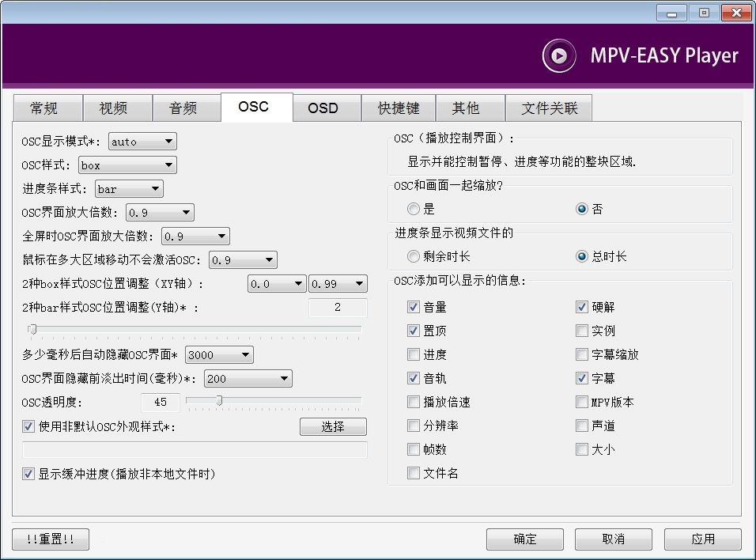The height and width of the screenshot is (560, 756).
Task: Open the 视频 tab
Action: click(x=117, y=108)
